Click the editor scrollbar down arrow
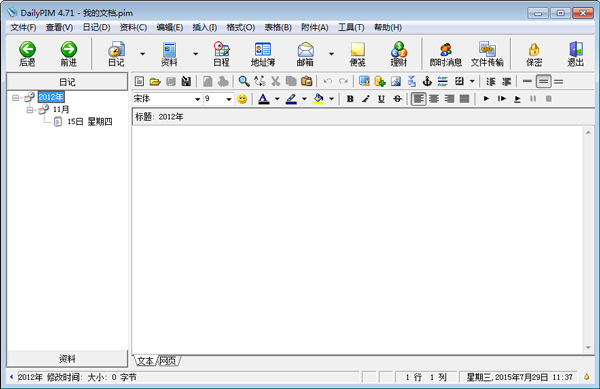Screen dimensions: 600x389 pos(588,348)
